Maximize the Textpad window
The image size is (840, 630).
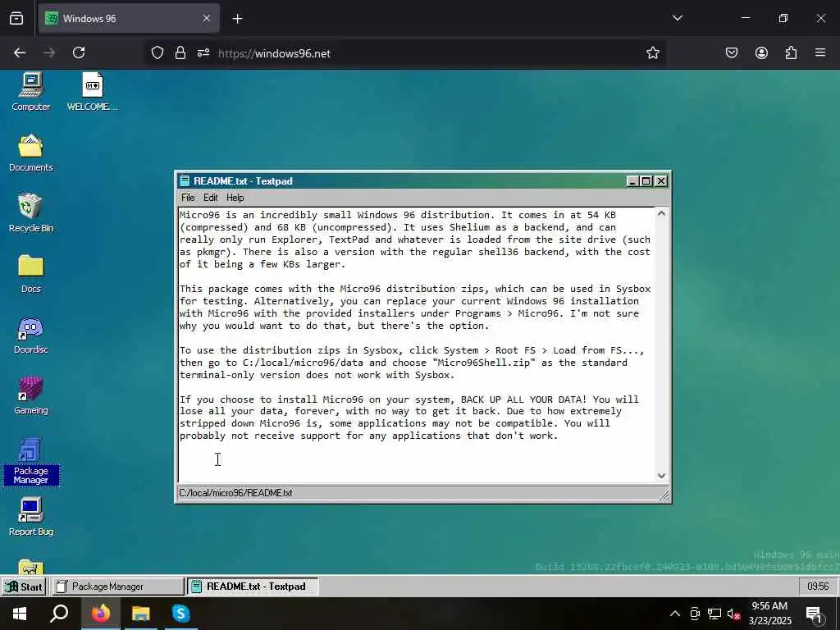(x=646, y=181)
